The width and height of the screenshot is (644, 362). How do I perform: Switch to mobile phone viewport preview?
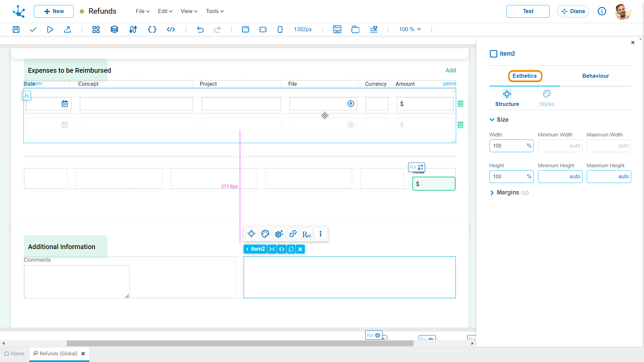coord(280,29)
